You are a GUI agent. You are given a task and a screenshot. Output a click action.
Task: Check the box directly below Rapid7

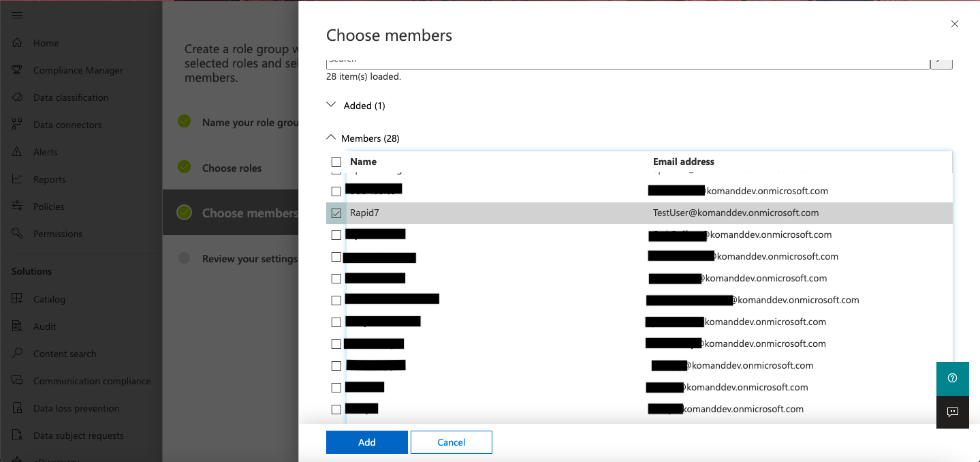tap(336, 235)
